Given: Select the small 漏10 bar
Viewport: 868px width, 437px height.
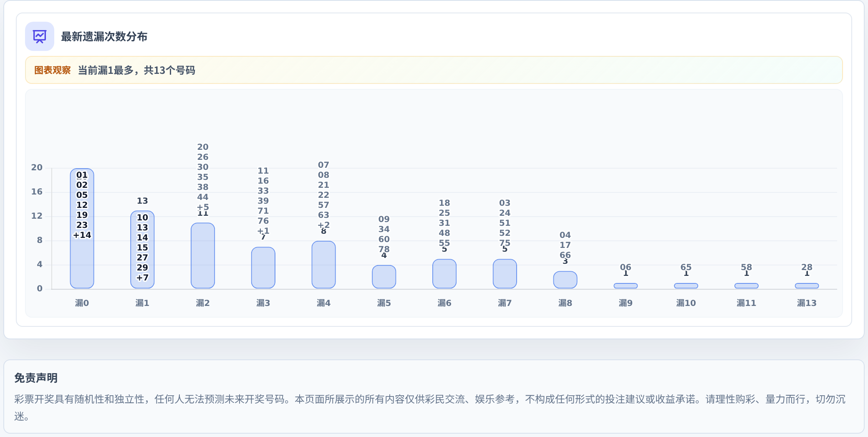Looking at the screenshot, I should pyautogui.click(x=686, y=286).
